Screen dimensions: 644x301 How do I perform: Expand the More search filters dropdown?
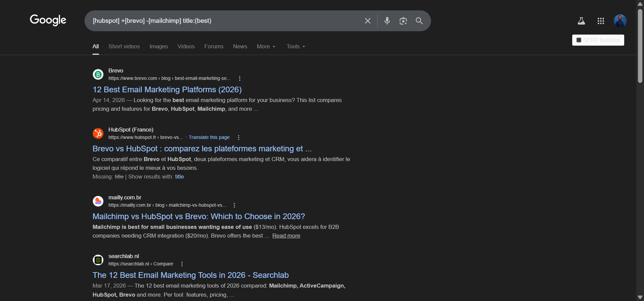pos(266,46)
